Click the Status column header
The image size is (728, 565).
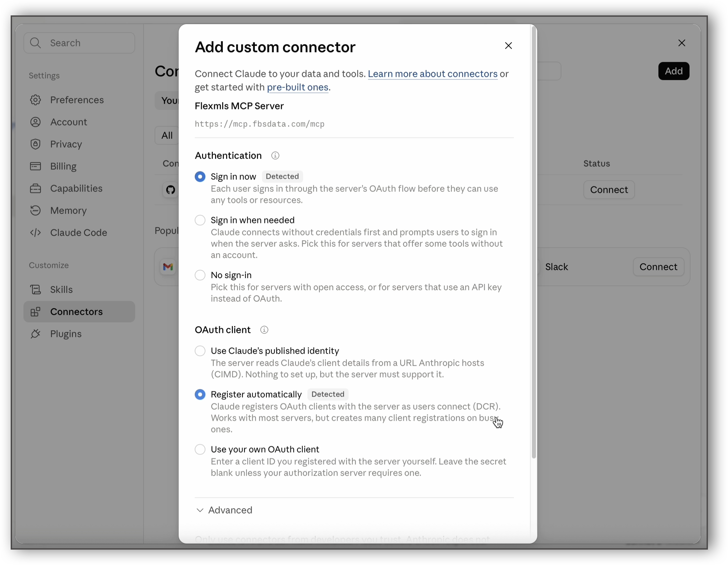(x=597, y=163)
